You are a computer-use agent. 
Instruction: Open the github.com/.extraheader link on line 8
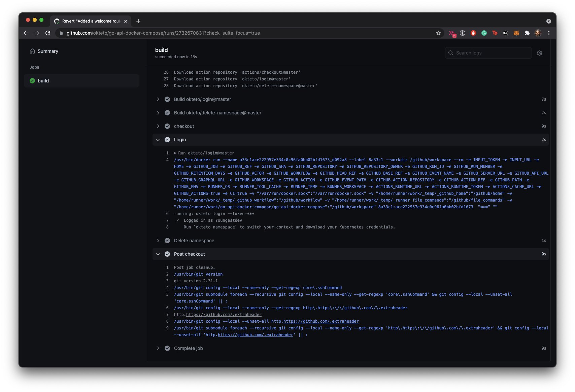[321, 321]
